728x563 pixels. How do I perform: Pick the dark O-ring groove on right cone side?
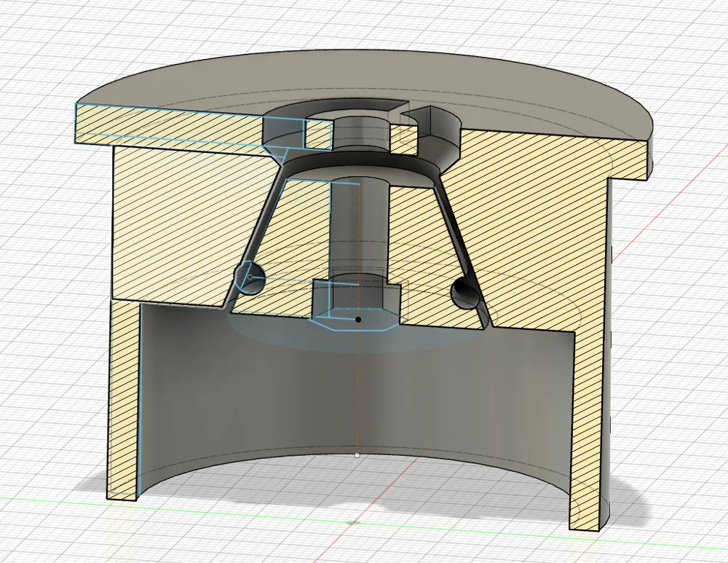click(464, 294)
